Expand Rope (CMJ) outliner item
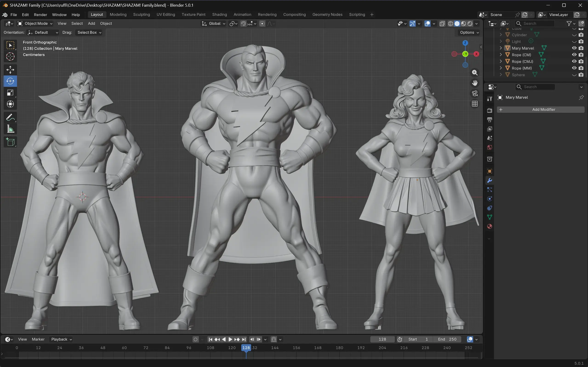This screenshot has width=588, height=367. tap(501, 62)
